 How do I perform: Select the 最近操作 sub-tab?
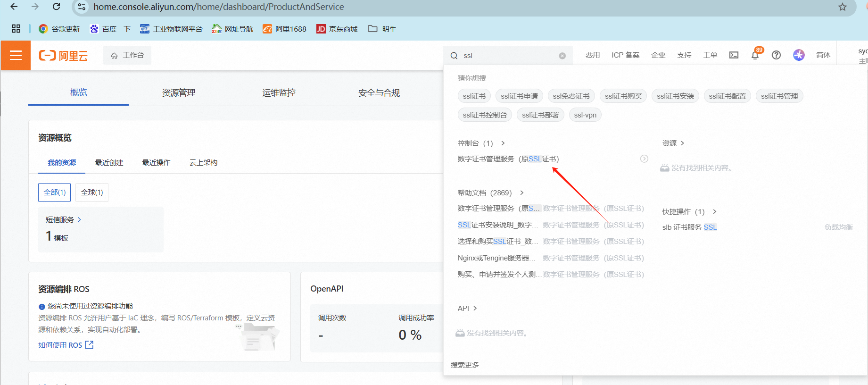[156, 162]
